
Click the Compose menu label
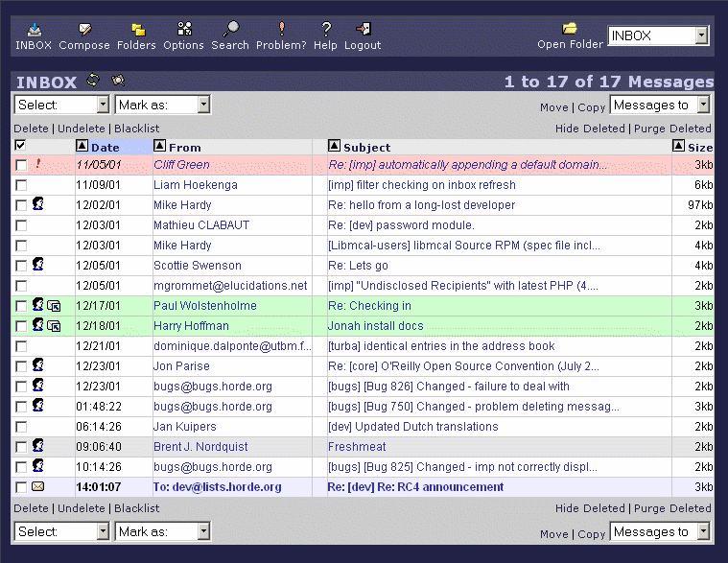pos(84,45)
